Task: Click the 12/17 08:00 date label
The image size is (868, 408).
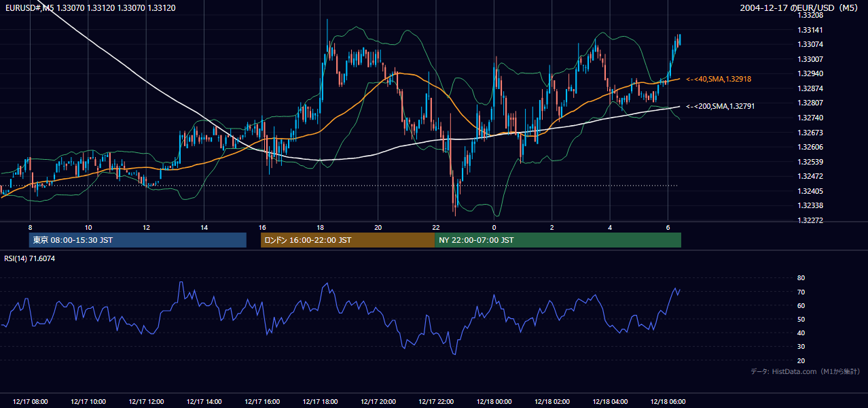Action: 30,402
